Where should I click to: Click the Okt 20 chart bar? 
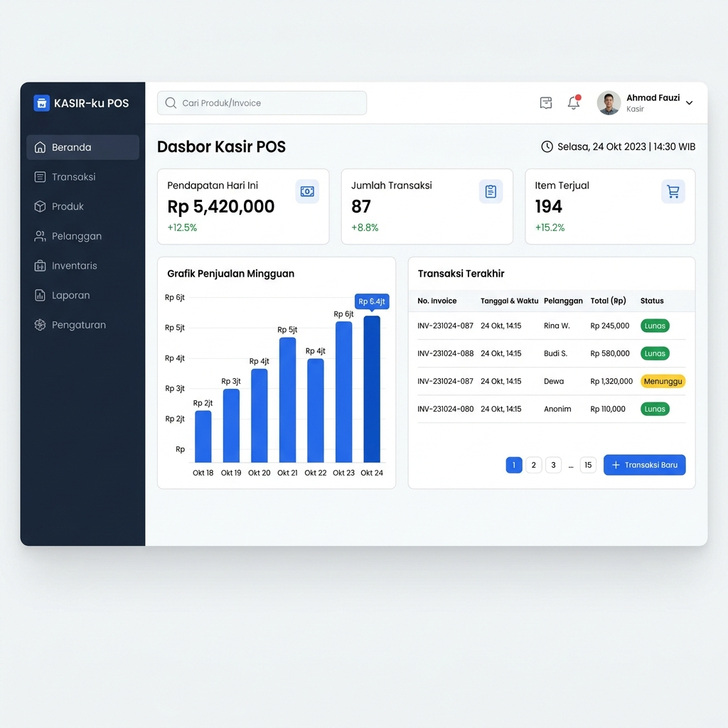pyautogui.click(x=259, y=415)
